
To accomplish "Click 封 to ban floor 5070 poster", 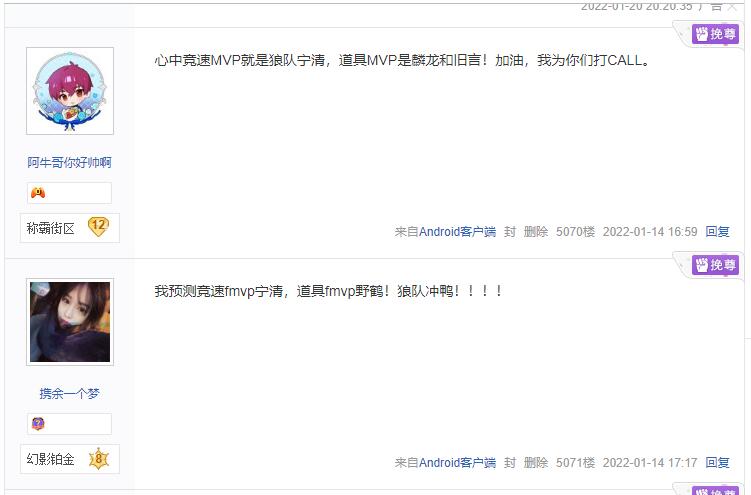I will pyautogui.click(x=510, y=232).
